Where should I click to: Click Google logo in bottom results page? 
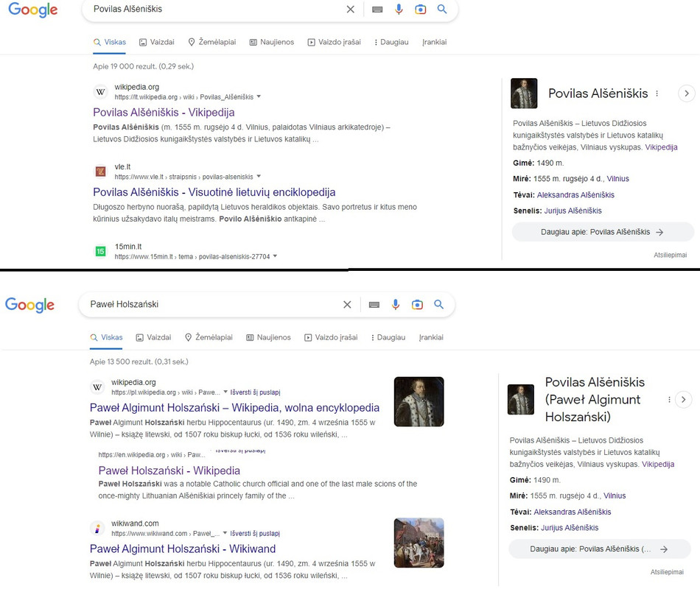(x=30, y=305)
